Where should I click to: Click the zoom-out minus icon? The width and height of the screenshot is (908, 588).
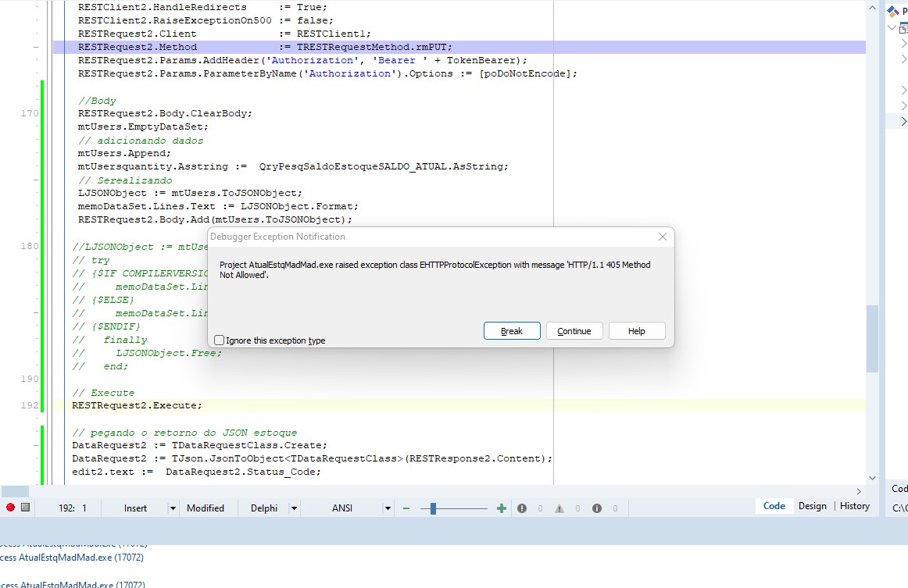click(x=406, y=508)
